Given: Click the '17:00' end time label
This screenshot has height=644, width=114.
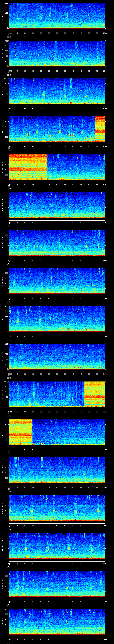Looking at the screenshot, I should click(105, 109).
